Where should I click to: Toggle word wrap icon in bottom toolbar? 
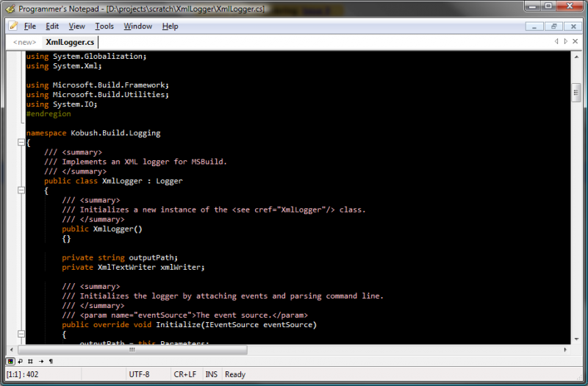click(x=20, y=361)
